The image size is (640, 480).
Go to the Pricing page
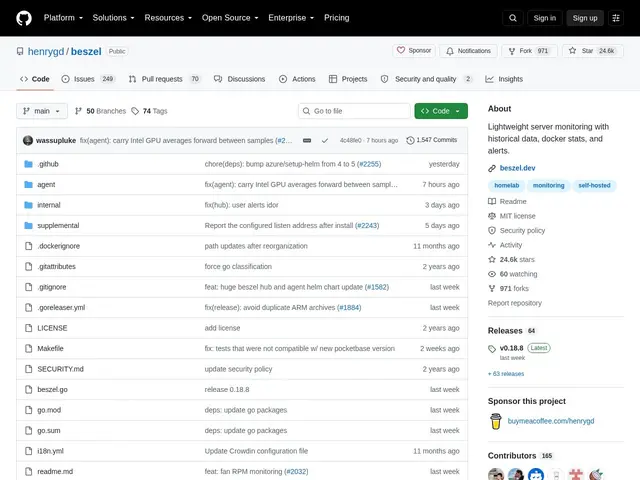[x=337, y=18]
